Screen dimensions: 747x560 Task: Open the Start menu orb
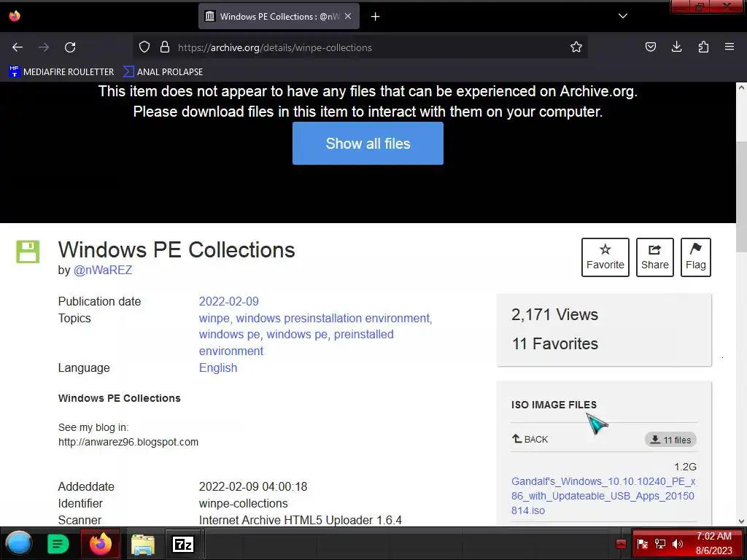click(x=18, y=543)
